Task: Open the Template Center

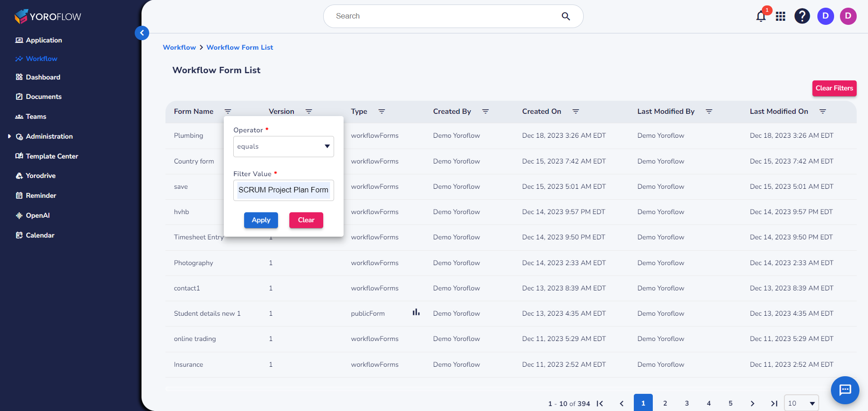Action: click(51, 156)
